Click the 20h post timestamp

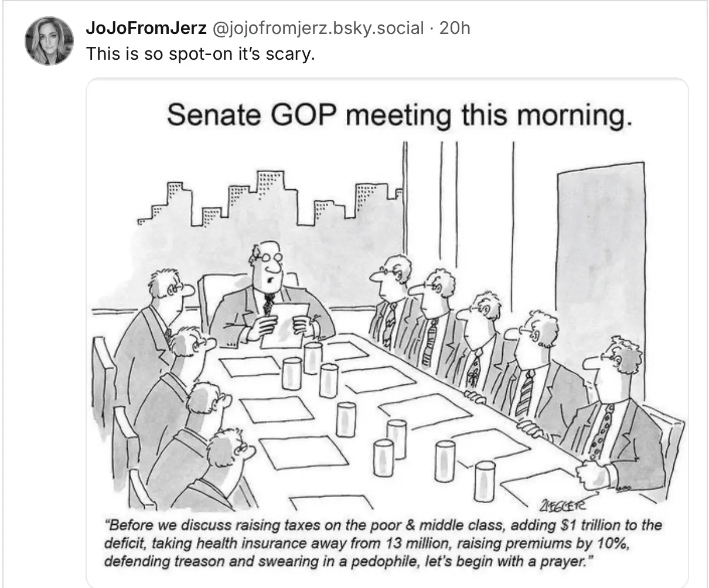point(455,28)
